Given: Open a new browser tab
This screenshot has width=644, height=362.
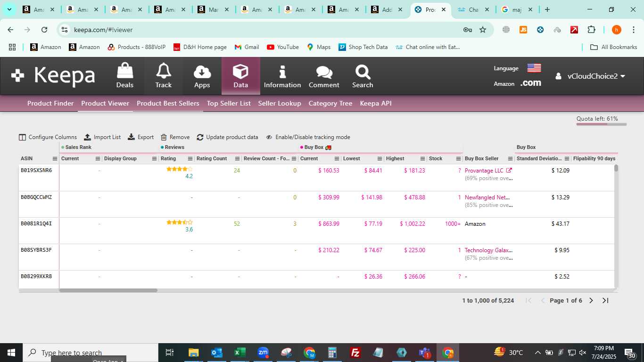Looking at the screenshot, I should tap(547, 9).
